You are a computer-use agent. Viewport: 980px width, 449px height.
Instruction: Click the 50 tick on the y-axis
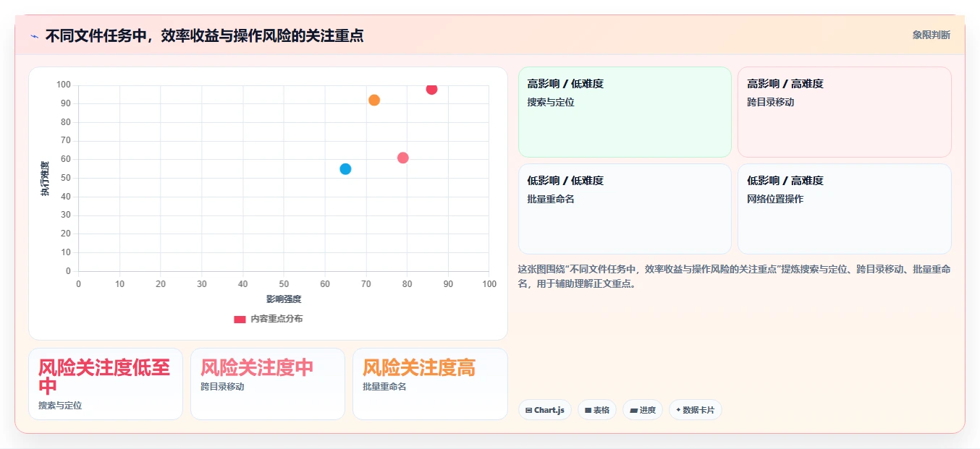(66, 178)
